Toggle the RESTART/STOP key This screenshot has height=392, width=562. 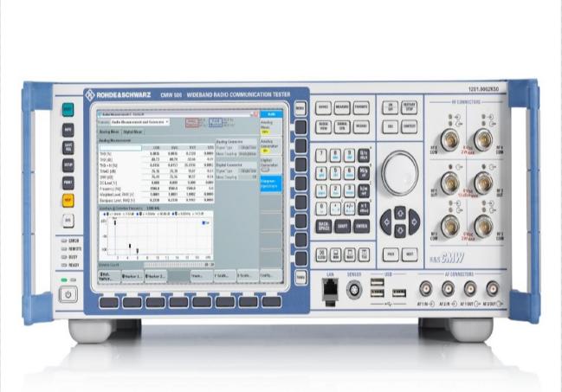(x=411, y=108)
